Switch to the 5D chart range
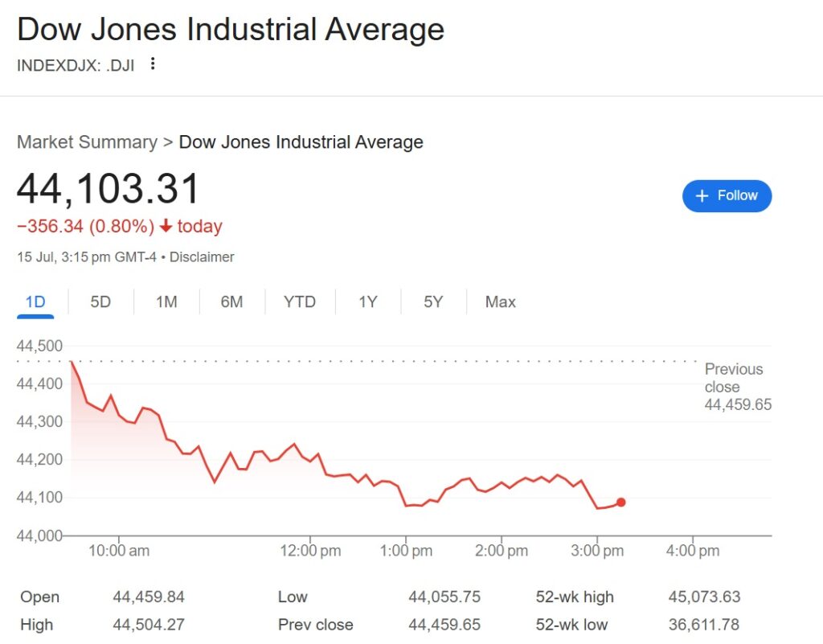 [x=100, y=302]
